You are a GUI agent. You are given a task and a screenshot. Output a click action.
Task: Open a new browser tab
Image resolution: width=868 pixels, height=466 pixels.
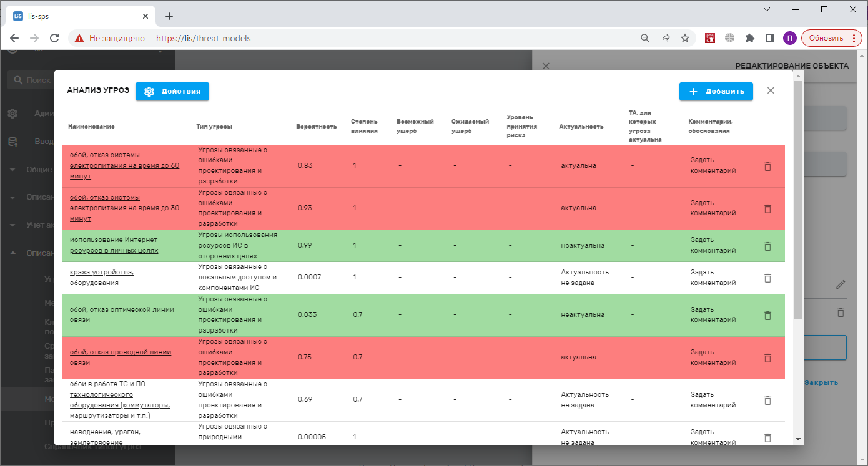pyautogui.click(x=169, y=16)
